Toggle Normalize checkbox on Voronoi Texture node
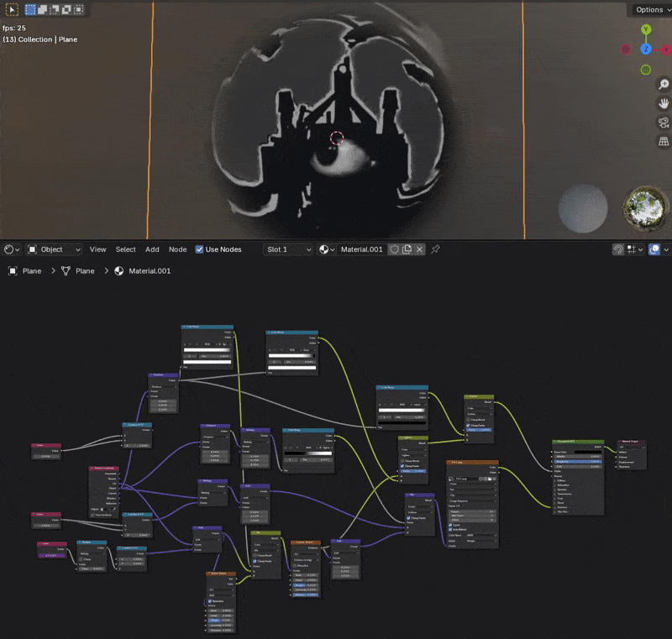Viewport: 672px width, 639px height. click(x=296, y=565)
